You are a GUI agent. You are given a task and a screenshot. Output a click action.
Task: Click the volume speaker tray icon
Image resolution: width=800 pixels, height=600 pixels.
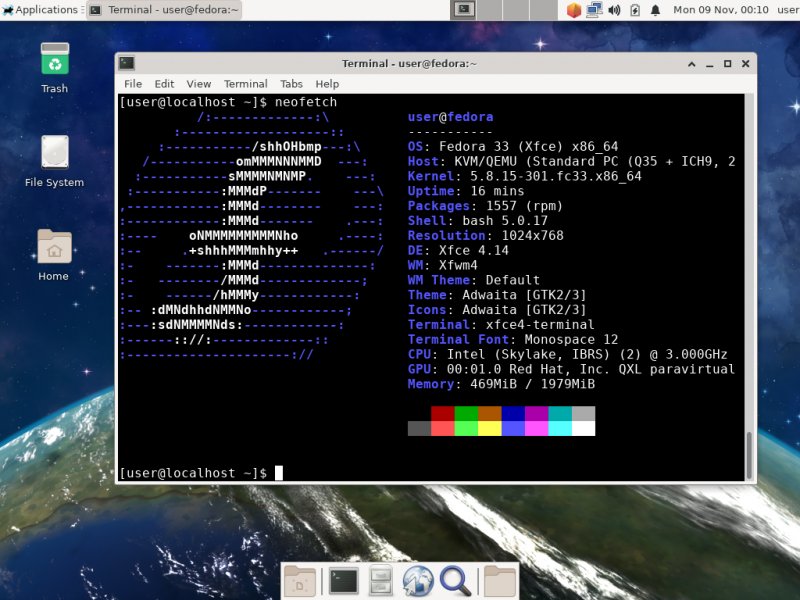[x=614, y=10]
